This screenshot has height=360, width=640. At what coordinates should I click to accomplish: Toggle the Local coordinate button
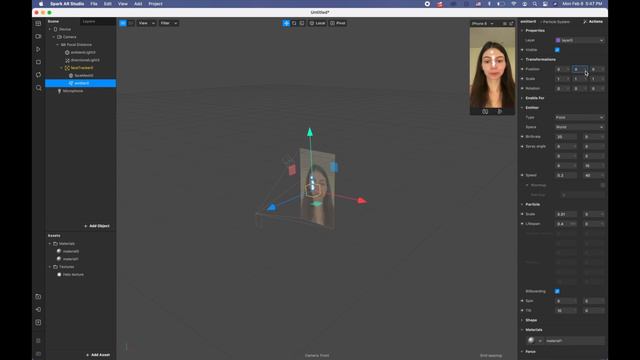click(317, 23)
